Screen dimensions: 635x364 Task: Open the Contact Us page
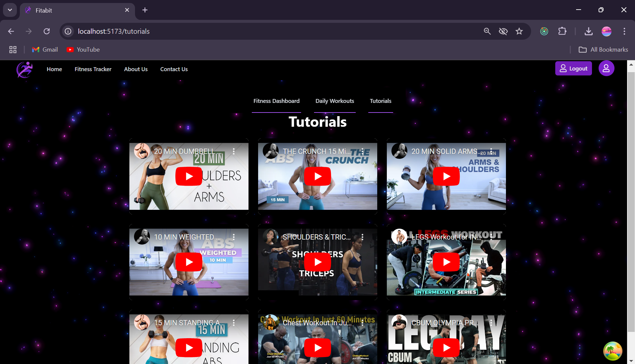[174, 69]
